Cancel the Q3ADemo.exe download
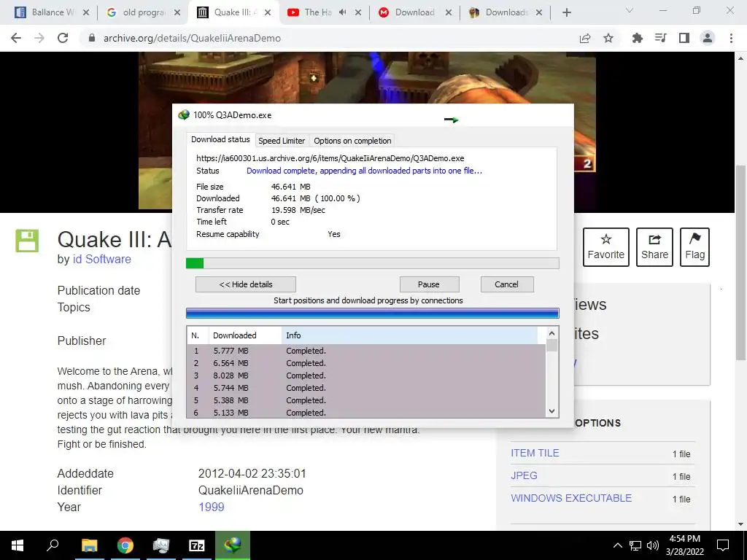The width and height of the screenshot is (747, 560). [506, 284]
